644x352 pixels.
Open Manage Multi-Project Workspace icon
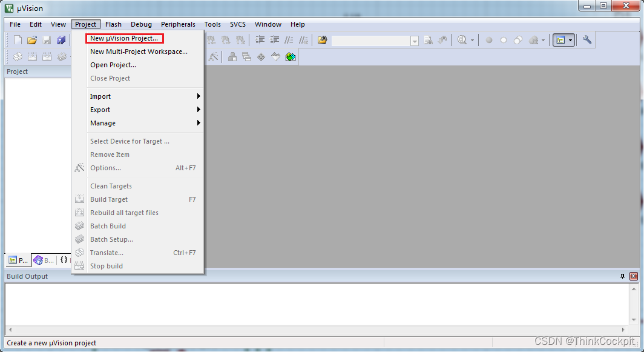point(246,57)
